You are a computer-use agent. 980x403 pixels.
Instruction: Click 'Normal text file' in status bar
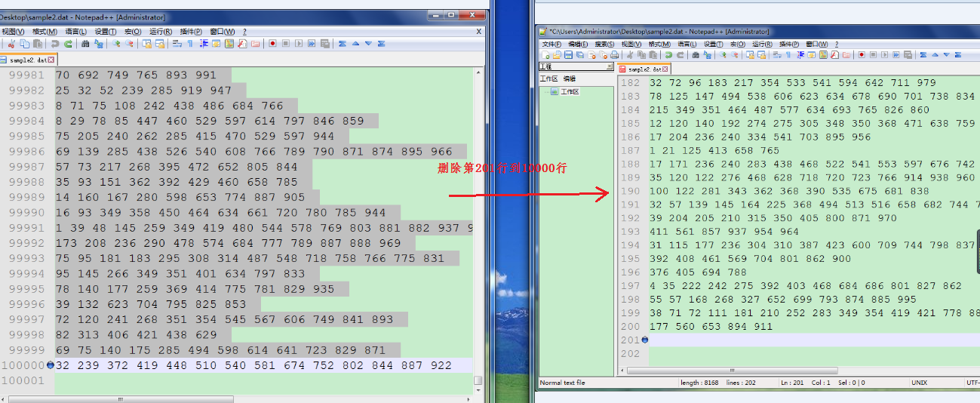[x=563, y=383]
